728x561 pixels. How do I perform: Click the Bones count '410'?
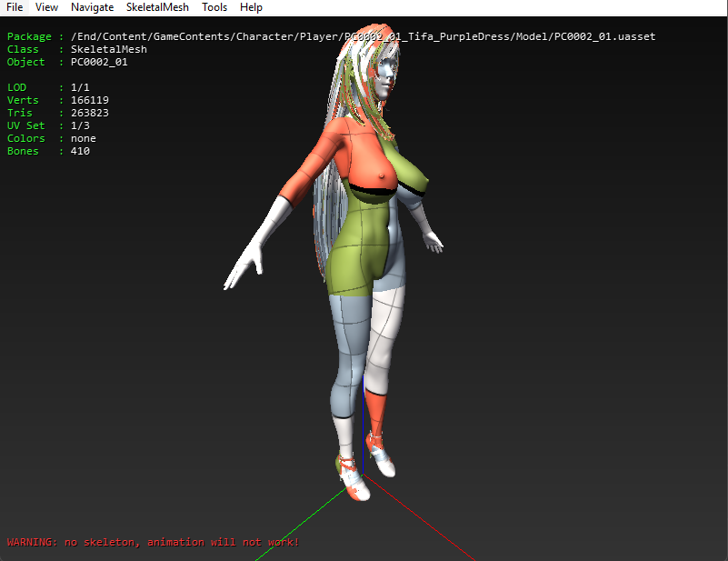pos(80,151)
